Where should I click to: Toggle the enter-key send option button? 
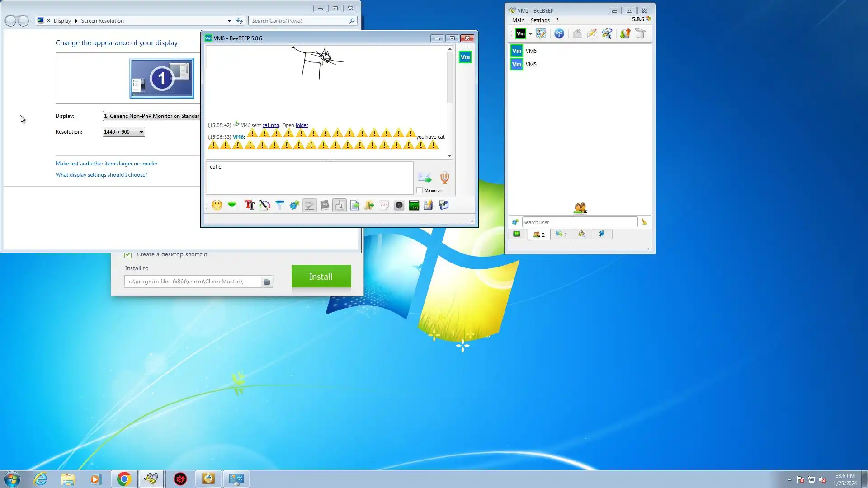coord(340,205)
